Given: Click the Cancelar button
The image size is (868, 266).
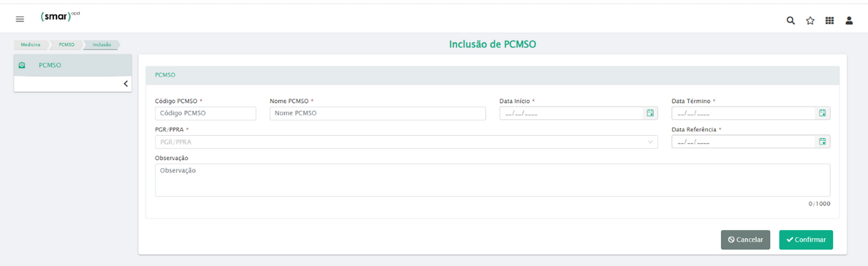Looking at the screenshot, I should [745, 240].
